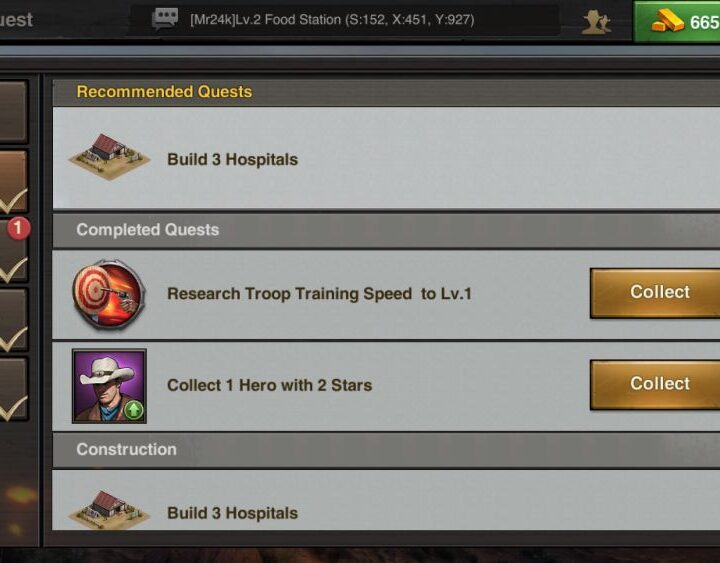This screenshot has width=720, height=563.
Task: Open the Mr24k Food Station chat message
Action: click(332, 20)
